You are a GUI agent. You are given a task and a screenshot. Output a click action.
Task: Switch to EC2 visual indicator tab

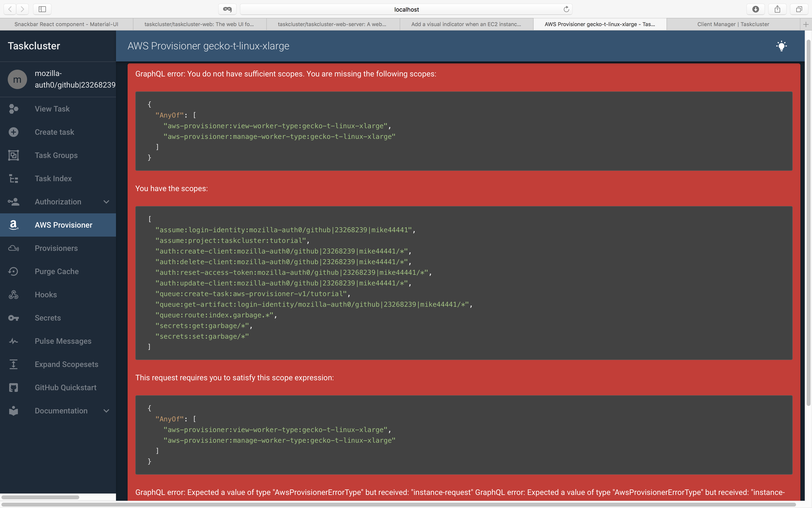tap(466, 24)
